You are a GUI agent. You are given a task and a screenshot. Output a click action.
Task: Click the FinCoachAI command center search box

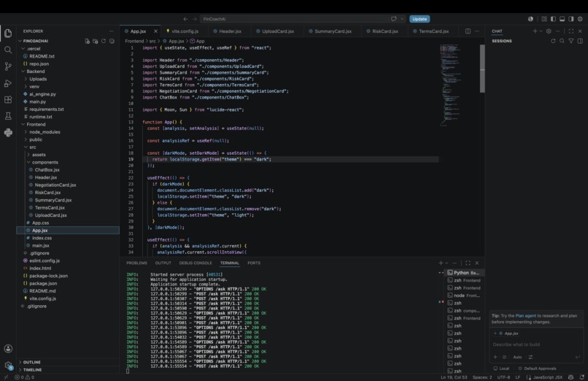pos(303,19)
